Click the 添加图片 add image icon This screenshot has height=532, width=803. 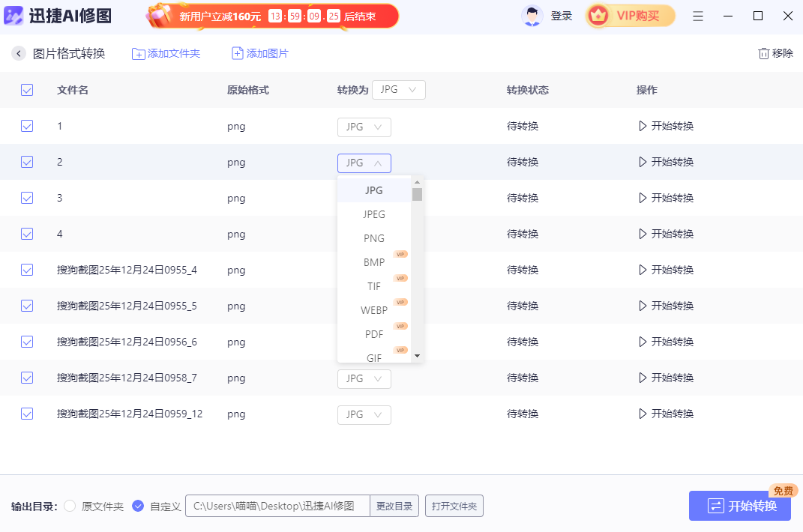pos(237,53)
